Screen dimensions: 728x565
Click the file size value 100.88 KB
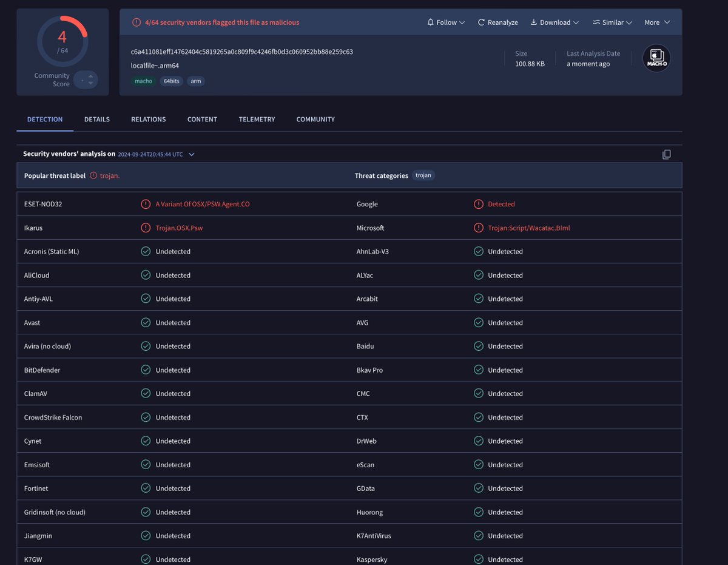[x=530, y=64]
